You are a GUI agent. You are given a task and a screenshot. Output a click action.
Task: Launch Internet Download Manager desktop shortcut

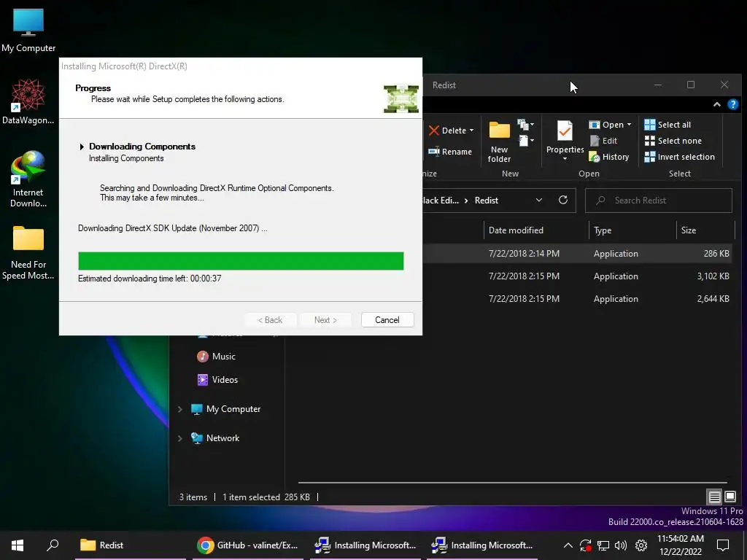click(28, 179)
